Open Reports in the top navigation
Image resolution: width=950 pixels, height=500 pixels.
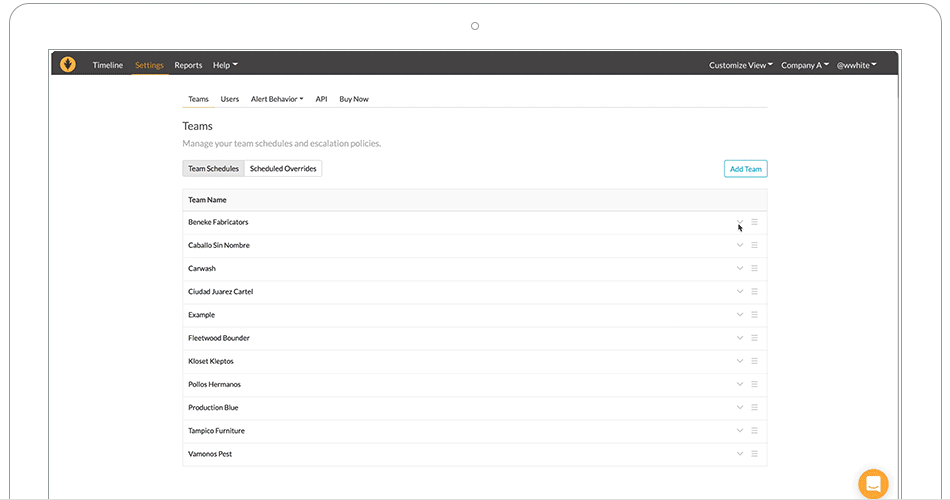pyautogui.click(x=188, y=65)
